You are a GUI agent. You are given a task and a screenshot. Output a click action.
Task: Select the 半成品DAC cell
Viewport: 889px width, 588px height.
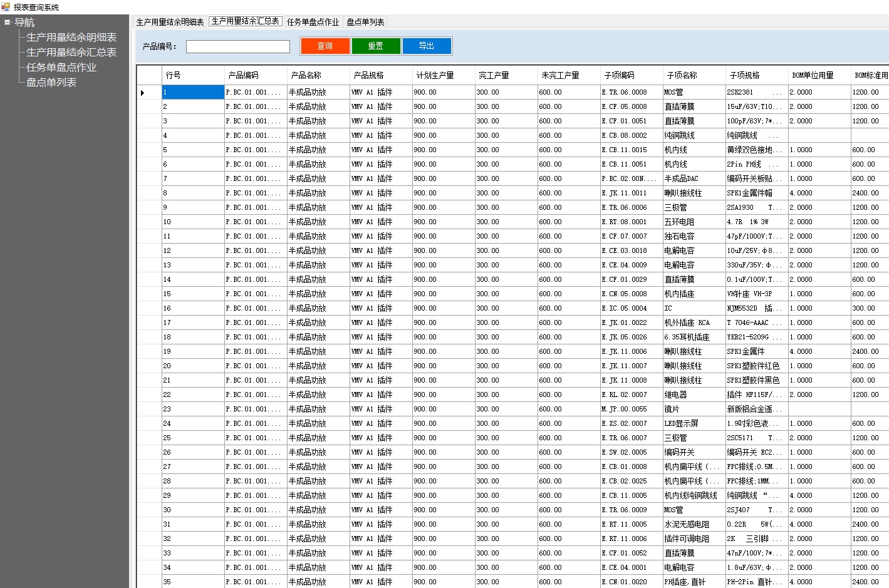pyautogui.click(x=694, y=179)
